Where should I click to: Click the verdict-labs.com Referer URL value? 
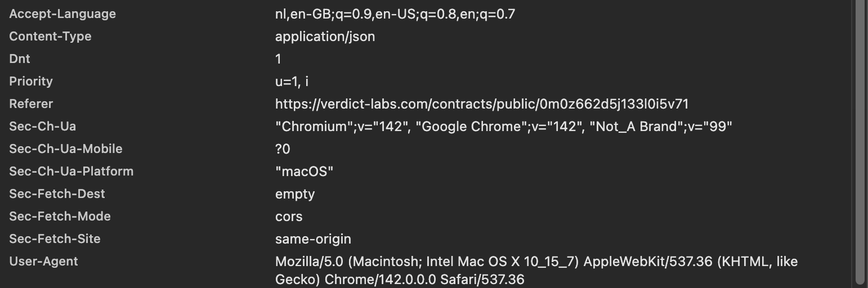(x=482, y=104)
